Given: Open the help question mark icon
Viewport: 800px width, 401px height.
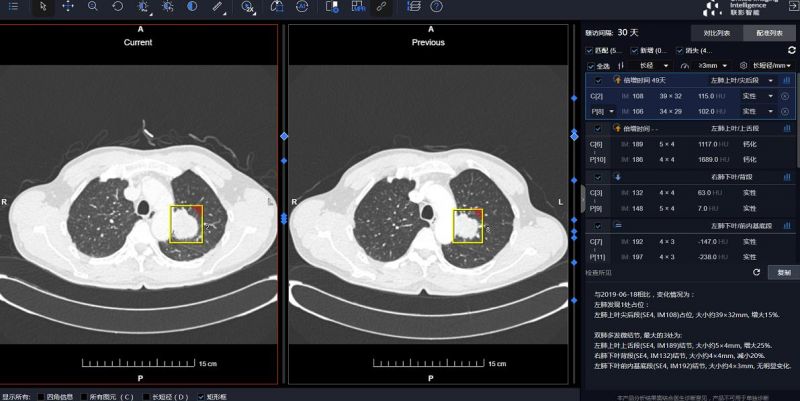Looking at the screenshot, I should (x=436, y=6).
